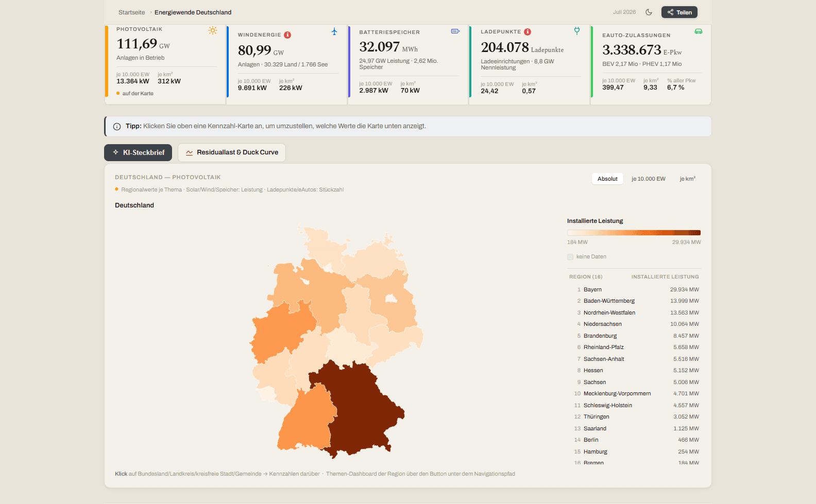Click the Region (16) column header
Viewport: 816px width, 504px height.
[586, 277]
